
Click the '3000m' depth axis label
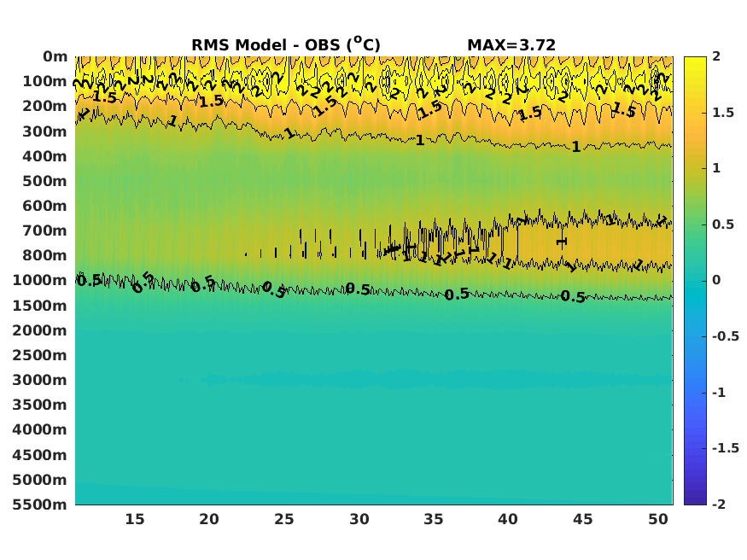pyautogui.click(x=40, y=380)
